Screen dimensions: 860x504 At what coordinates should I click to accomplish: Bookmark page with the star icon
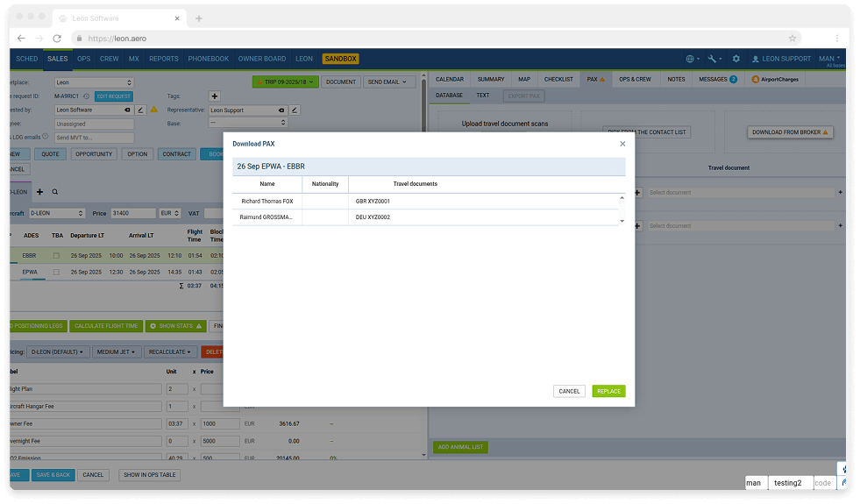pos(792,39)
